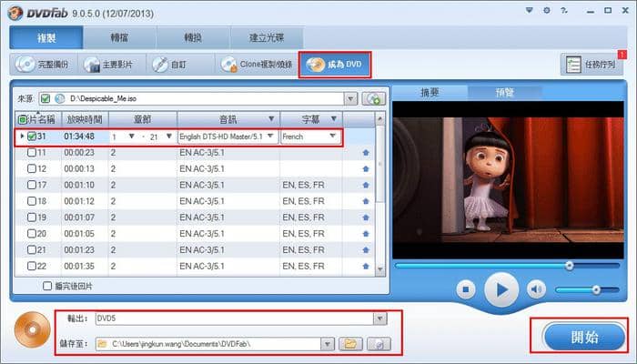Click star icon for title 21

[x=366, y=250]
